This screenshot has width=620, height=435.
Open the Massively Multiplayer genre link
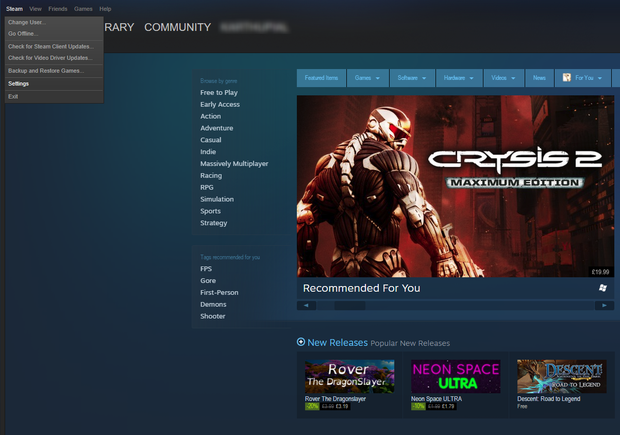pos(234,163)
